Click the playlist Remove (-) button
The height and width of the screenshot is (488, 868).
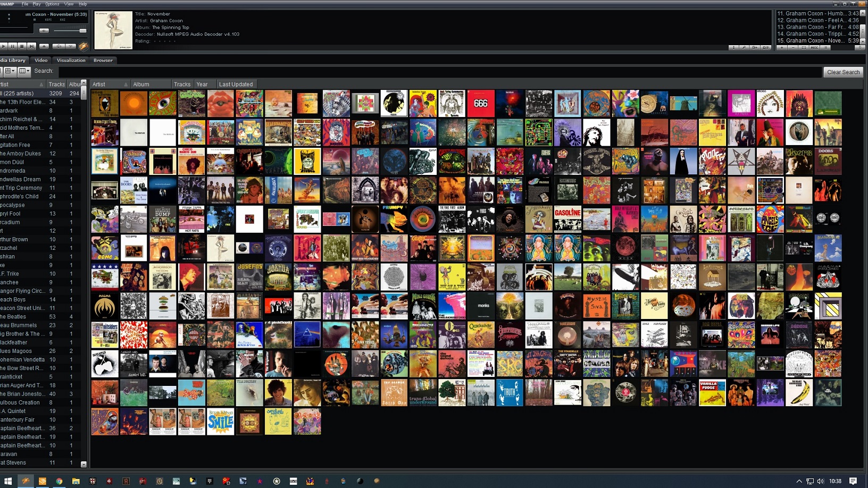click(x=793, y=47)
